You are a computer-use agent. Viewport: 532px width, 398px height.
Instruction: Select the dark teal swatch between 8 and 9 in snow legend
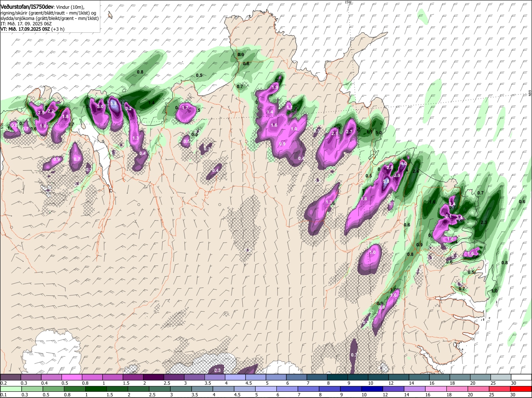(x=337, y=377)
